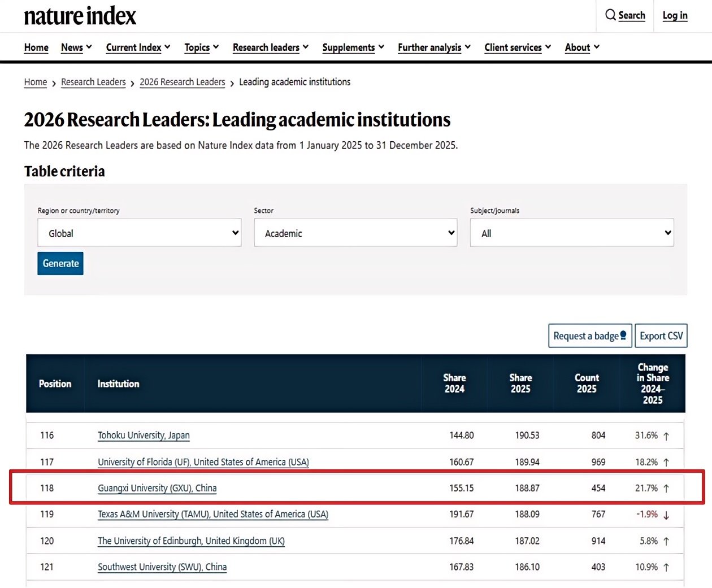The height and width of the screenshot is (588, 712).
Task: Click the 2026 Research Leaders breadcrumb
Action: (x=183, y=82)
